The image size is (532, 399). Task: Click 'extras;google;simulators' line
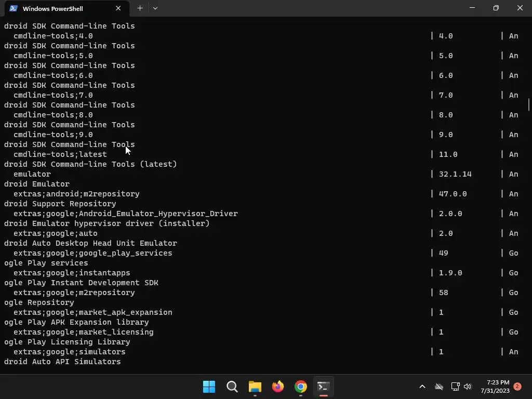tap(69, 352)
